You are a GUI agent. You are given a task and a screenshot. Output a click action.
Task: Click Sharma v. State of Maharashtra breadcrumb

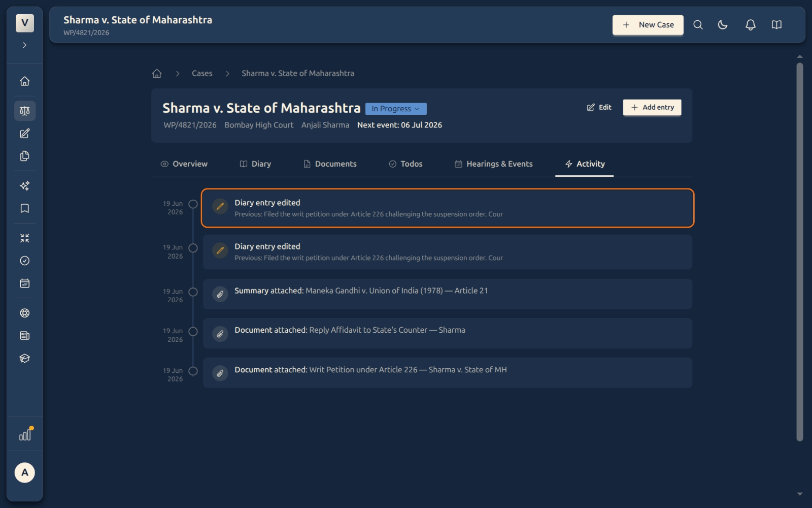pos(298,74)
